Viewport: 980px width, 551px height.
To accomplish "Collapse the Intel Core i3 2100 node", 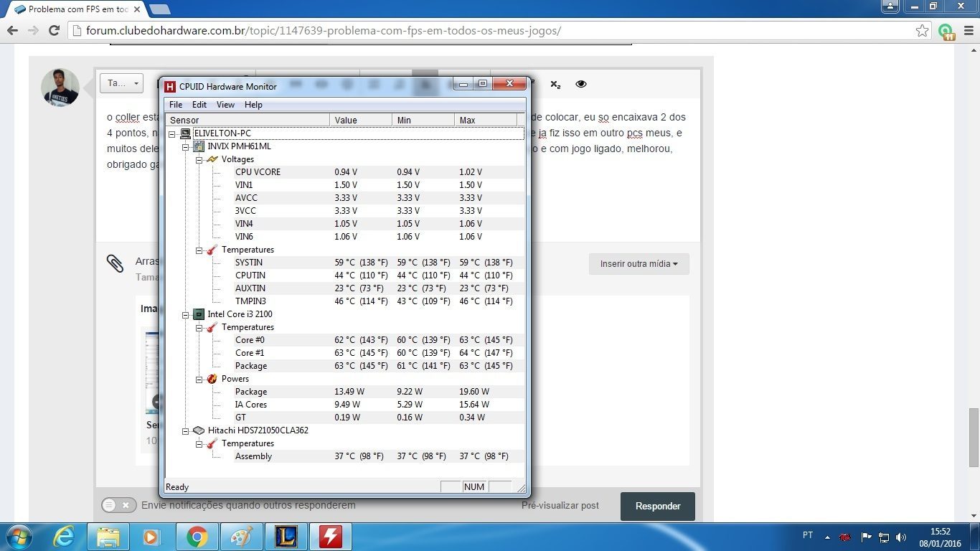I will 186,314.
